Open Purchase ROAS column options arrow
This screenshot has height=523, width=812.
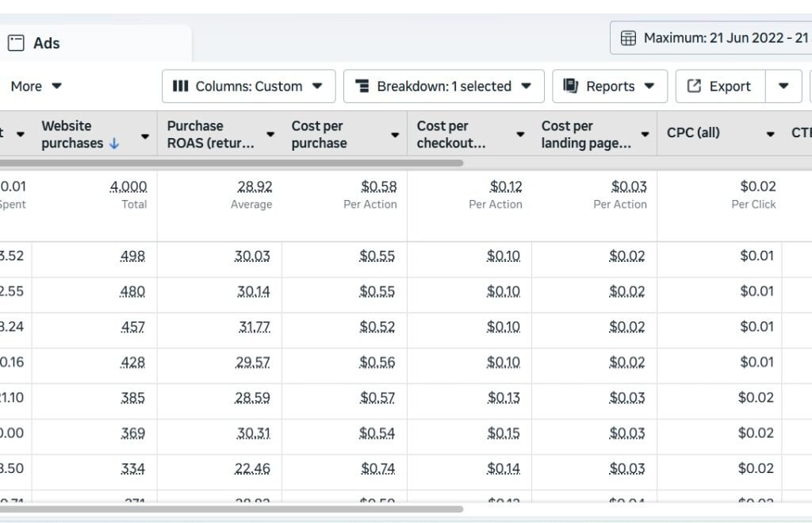tap(270, 135)
